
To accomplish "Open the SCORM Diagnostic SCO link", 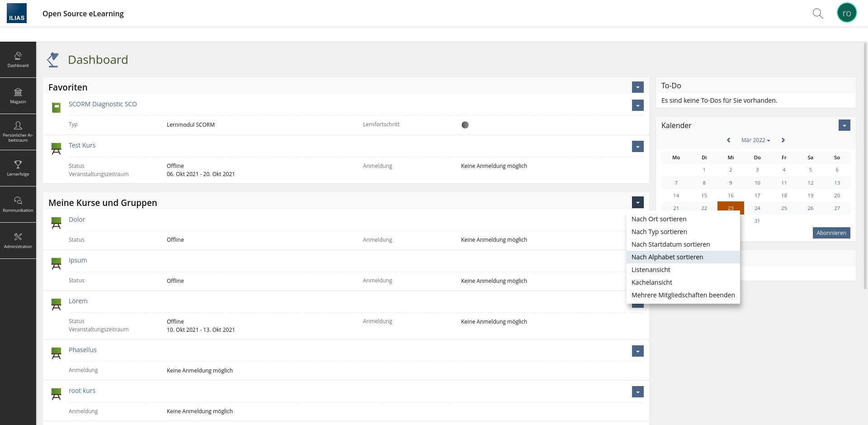I will pos(103,104).
